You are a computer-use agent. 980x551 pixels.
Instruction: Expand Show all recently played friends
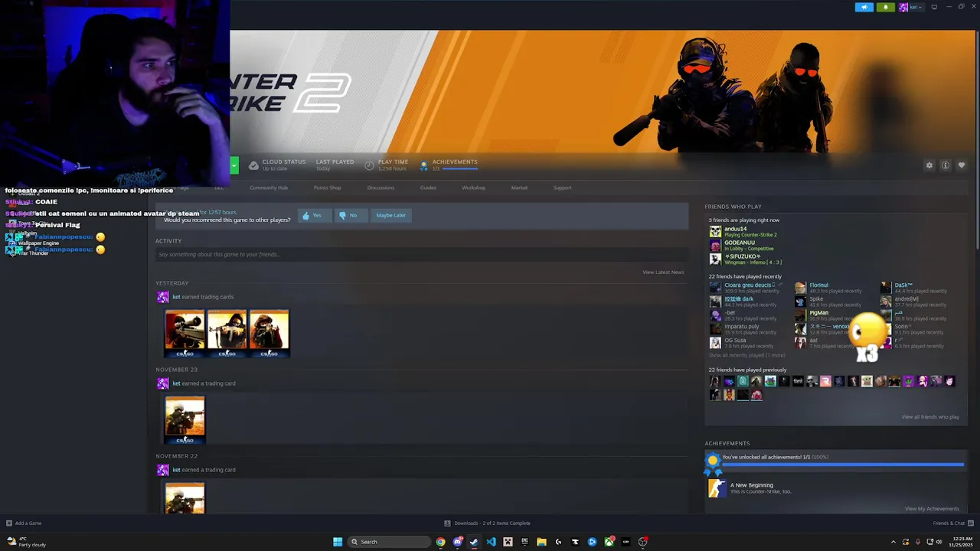[x=746, y=355]
